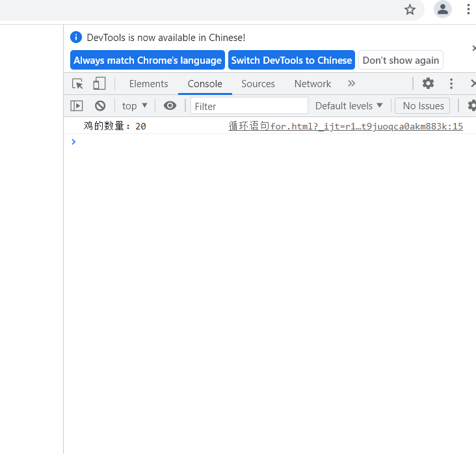
Task: Click the 'DevTools is now available in Chinese!' text
Action: point(166,38)
